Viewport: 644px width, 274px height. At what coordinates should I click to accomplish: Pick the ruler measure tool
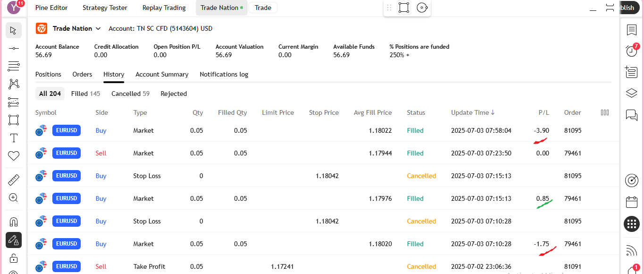point(14,180)
